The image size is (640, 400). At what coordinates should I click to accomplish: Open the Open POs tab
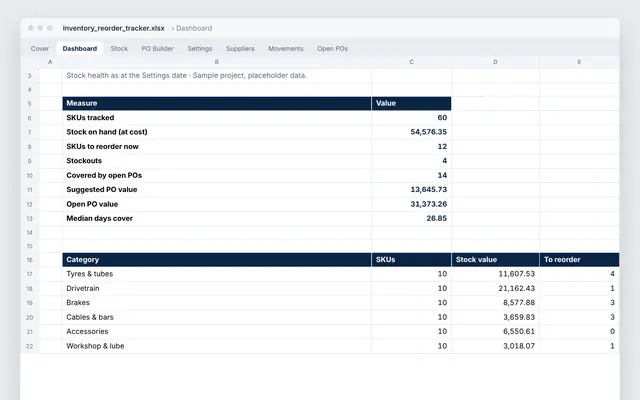[x=332, y=49]
